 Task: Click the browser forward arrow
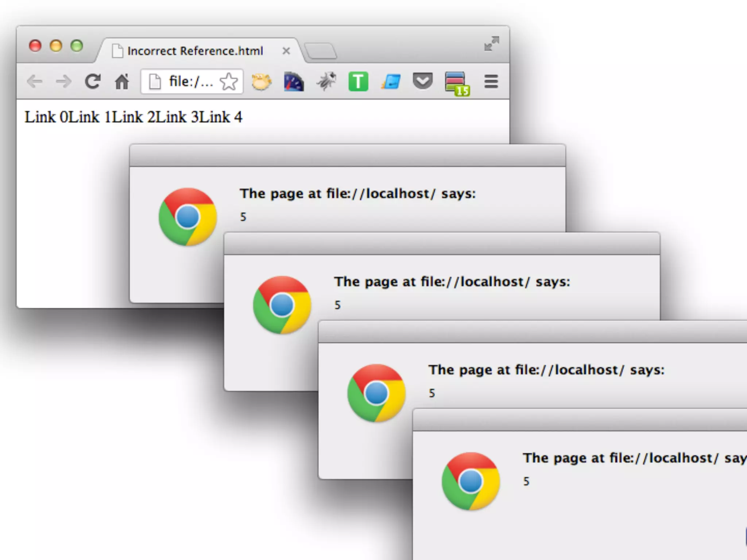click(x=63, y=81)
